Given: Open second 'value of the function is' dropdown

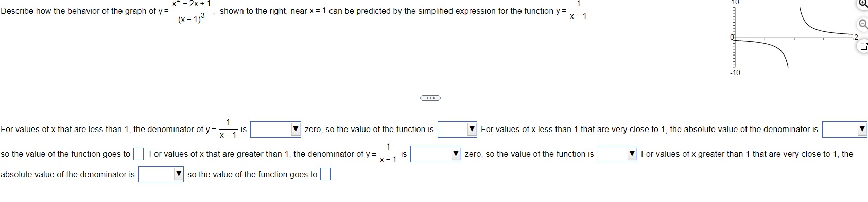Looking at the screenshot, I should point(617,154).
